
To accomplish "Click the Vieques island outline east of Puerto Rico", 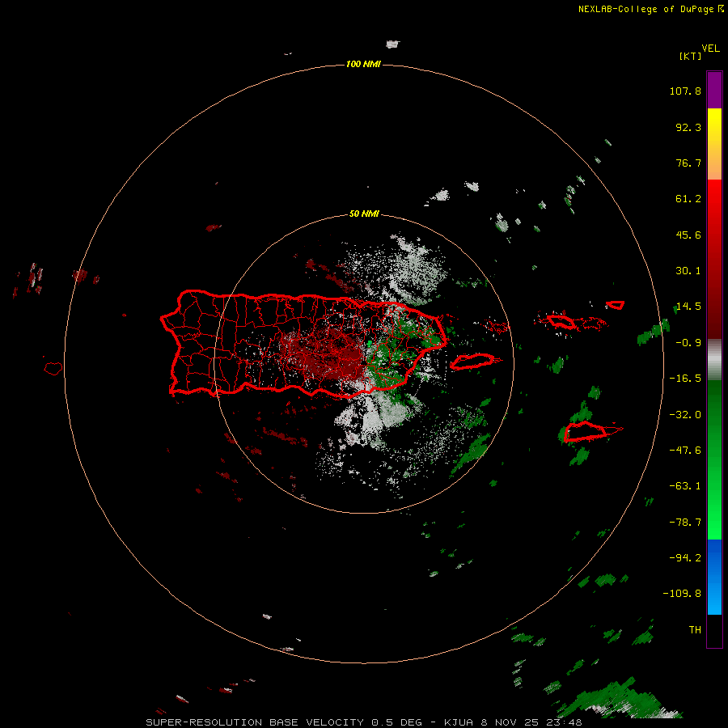I will 472,362.
